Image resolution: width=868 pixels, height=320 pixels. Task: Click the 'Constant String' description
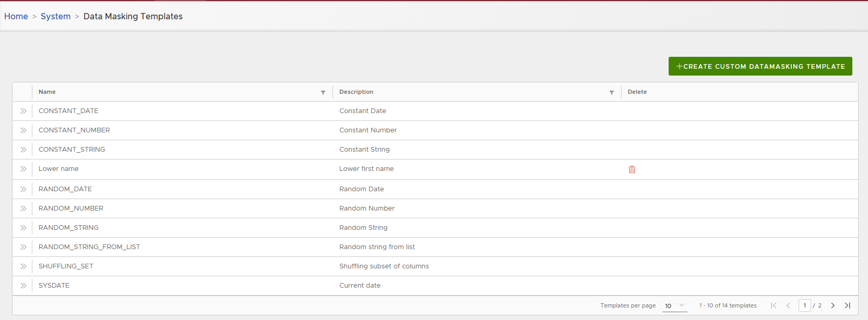point(364,150)
